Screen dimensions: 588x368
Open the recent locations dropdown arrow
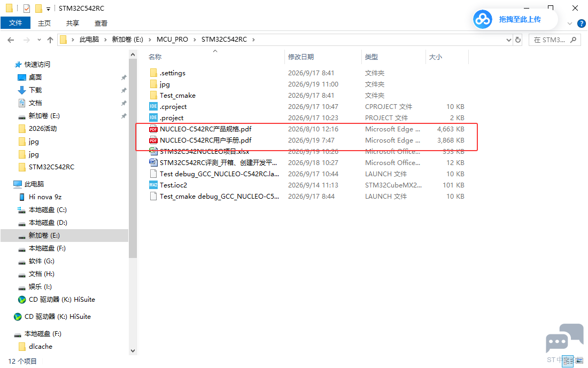[39, 40]
